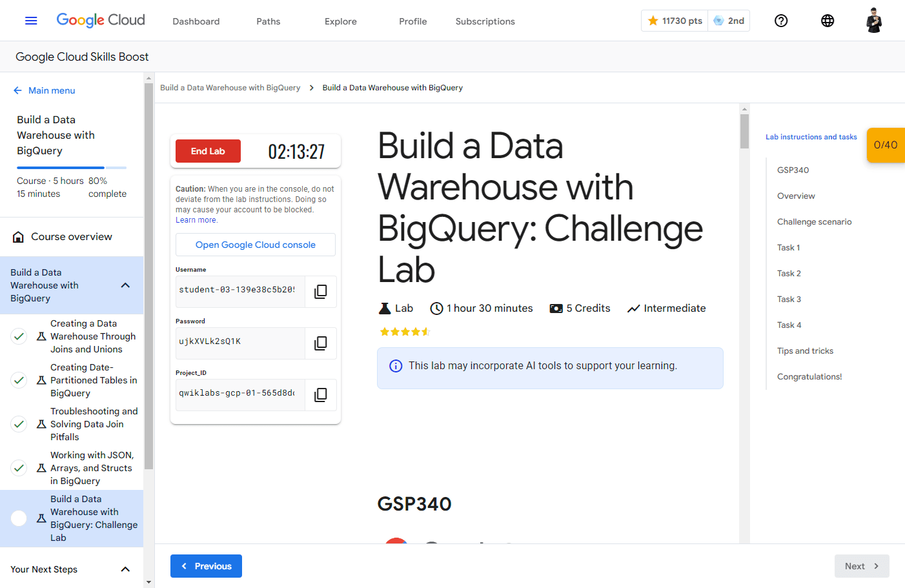The width and height of the screenshot is (905, 588).
Task: Click the clock icon next to 1 hour 30 minutes
Action: click(x=436, y=309)
